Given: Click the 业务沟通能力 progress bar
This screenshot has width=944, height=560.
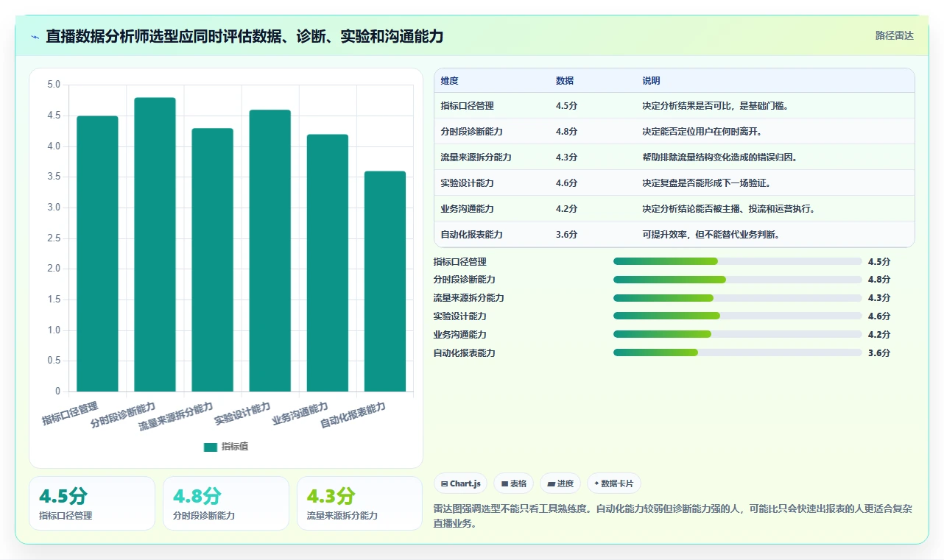Looking at the screenshot, I should 737,335.
